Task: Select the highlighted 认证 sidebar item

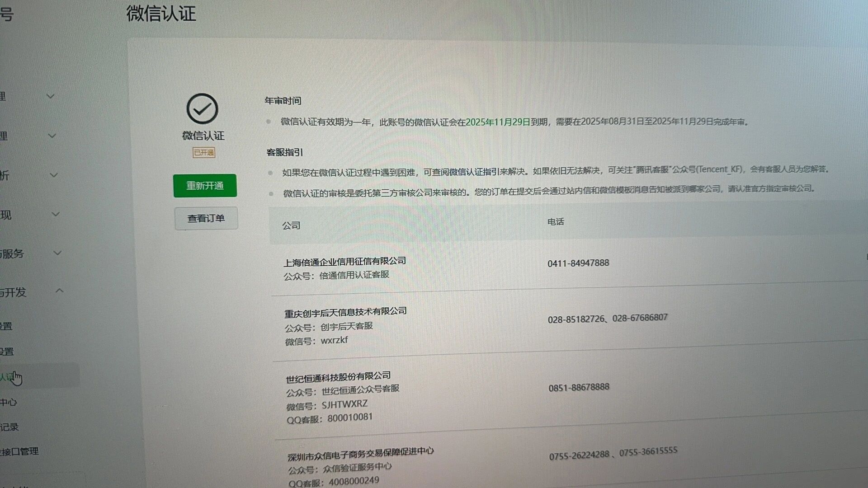Action: (8, 377)
